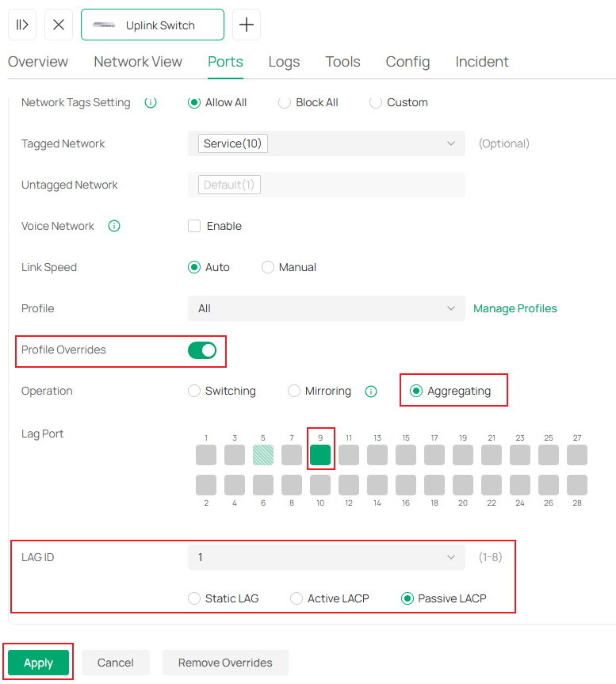616x684 pixels.
Task: Choose Block All for Network Tags Setting
Action: click(282, 102)
